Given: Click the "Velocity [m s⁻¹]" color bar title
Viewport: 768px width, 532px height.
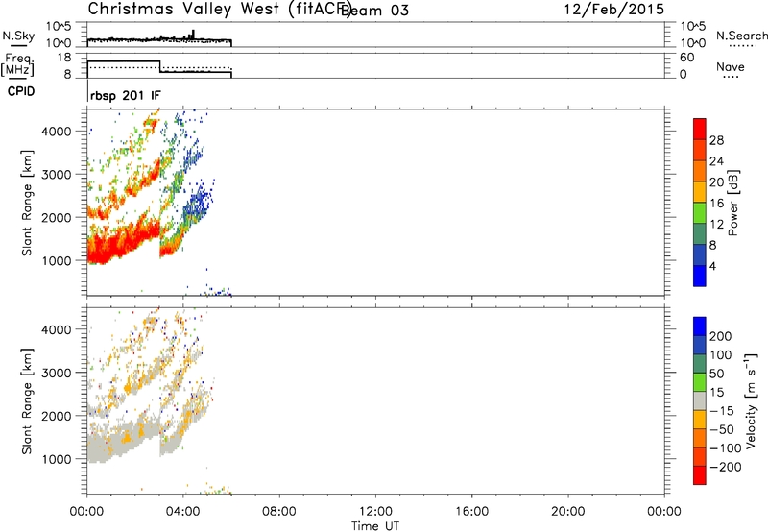Looking at the screenshot, I should tap(752, 401).
